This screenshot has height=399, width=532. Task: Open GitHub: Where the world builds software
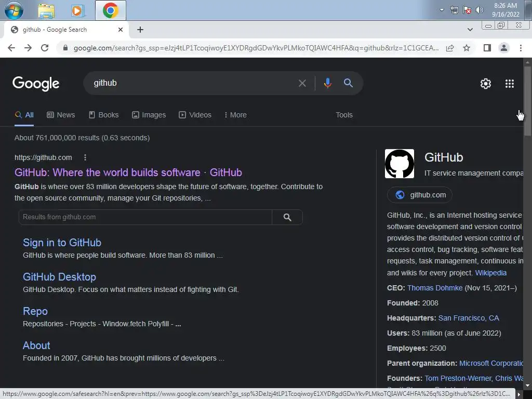click(128, 172)
